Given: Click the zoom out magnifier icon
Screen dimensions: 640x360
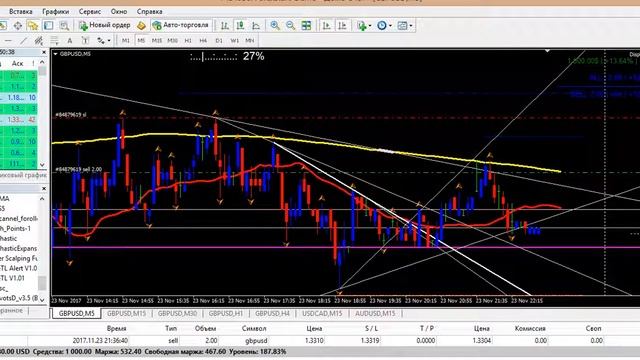Looking at the screenshot, I should [291, 25].
